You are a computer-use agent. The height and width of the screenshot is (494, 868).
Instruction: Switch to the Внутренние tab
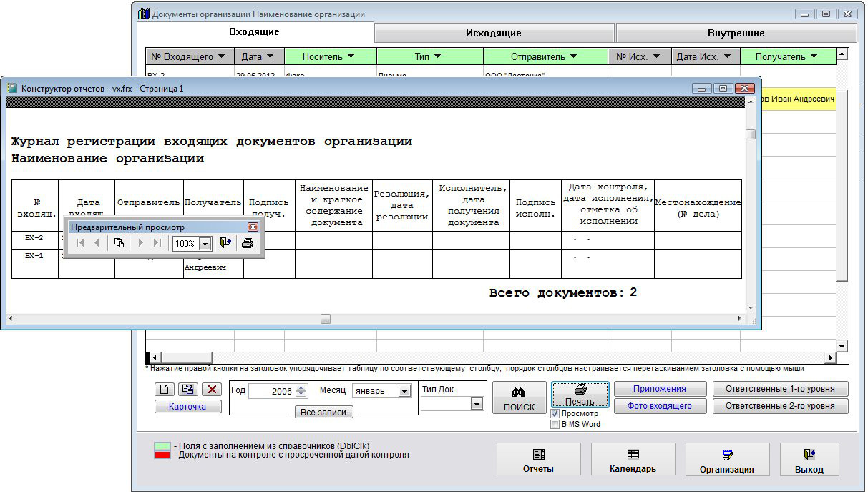click(736, 33)
